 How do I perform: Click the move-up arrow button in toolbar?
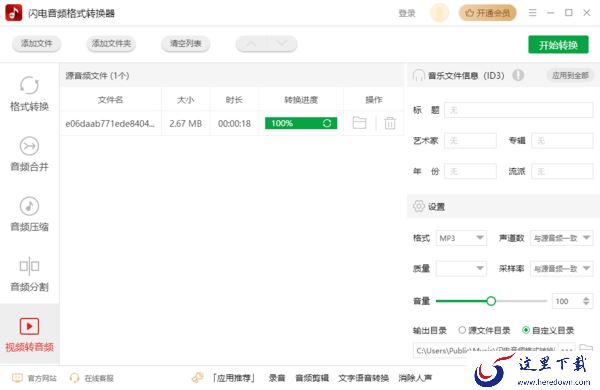coord(251,44)
